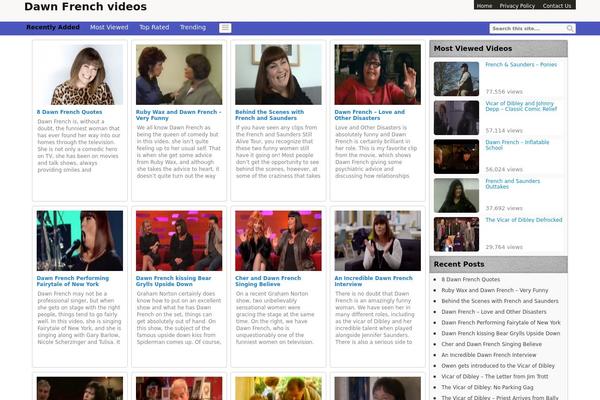
Task: Click Ruby Wax and Dawn French card title
Action: 178,115
